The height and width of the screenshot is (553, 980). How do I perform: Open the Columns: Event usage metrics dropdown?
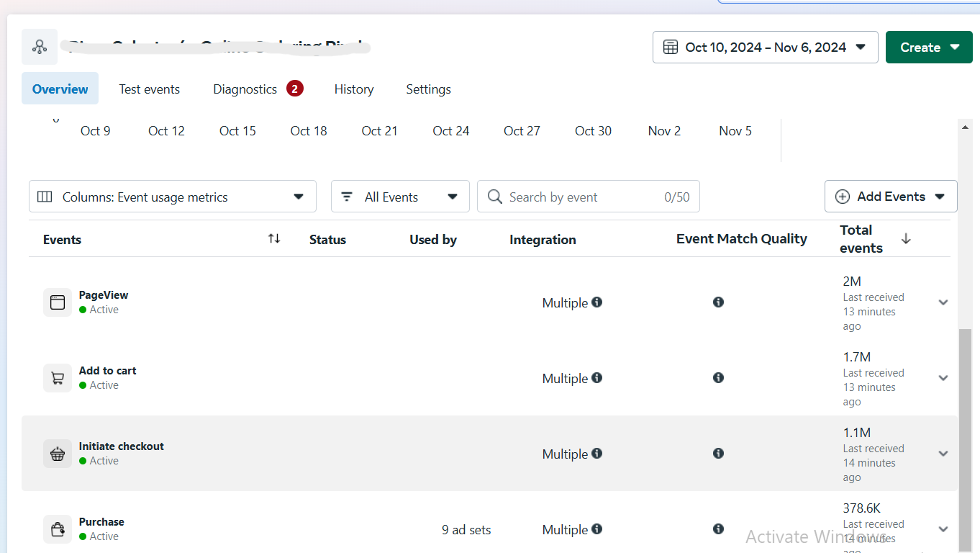tap(173, 197)
